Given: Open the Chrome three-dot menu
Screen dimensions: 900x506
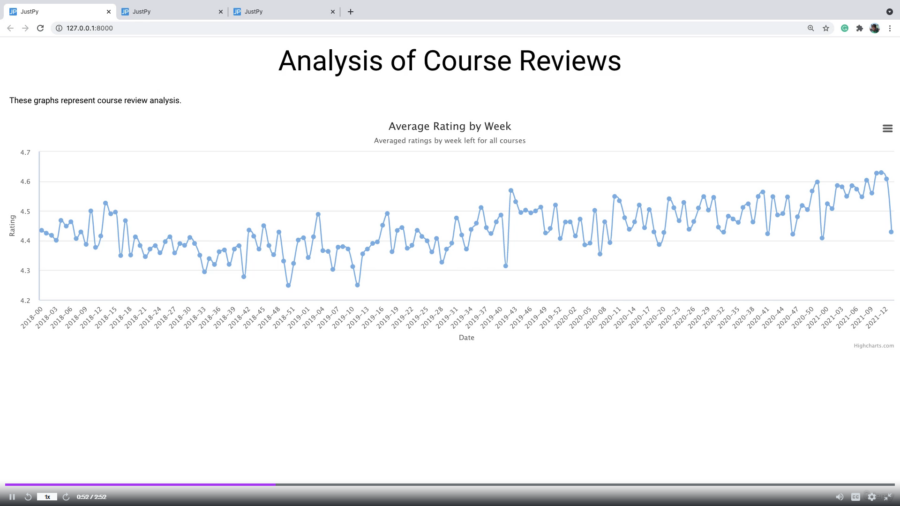Looking at the screenshot, I should pos(889,28).
